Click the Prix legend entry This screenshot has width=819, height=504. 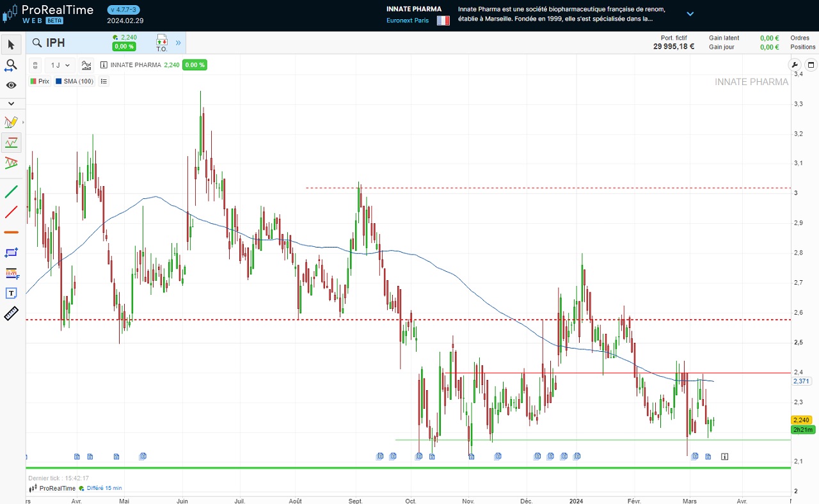(x=40, y=81)
